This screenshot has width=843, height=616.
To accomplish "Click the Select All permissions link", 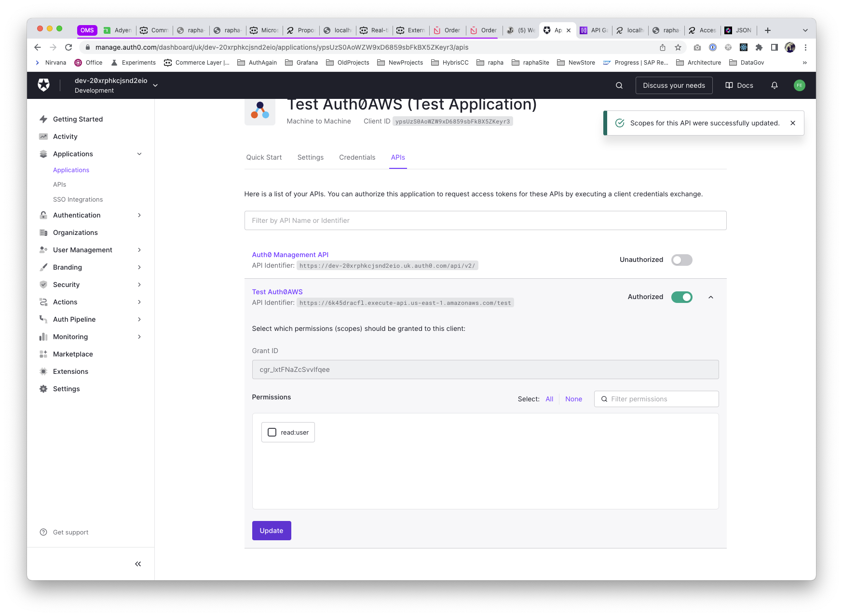I will [x=549, y=399].
